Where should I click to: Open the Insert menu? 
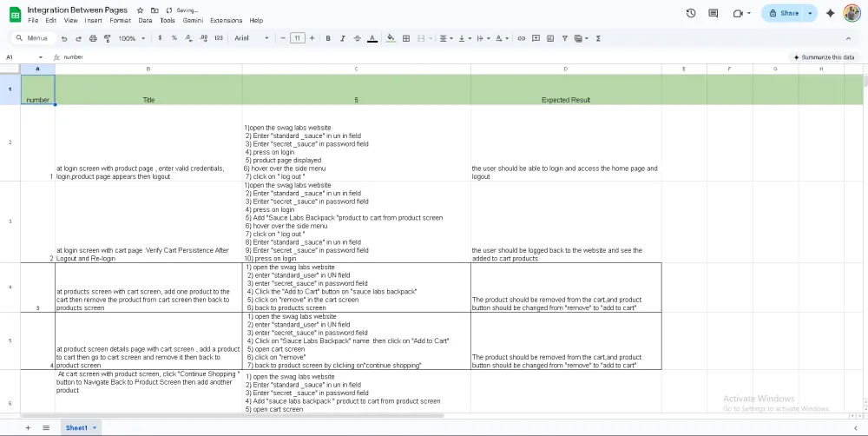[x=94, y=21]
